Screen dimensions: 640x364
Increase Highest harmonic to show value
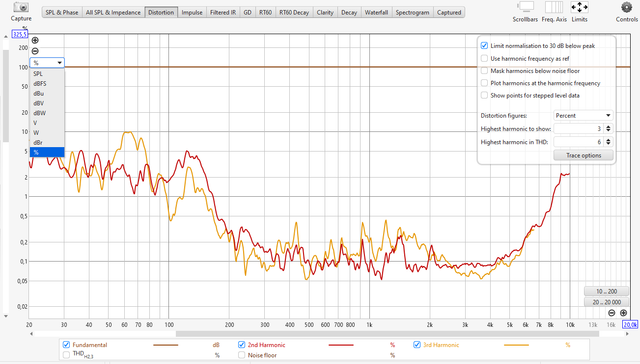click(609, 127)
